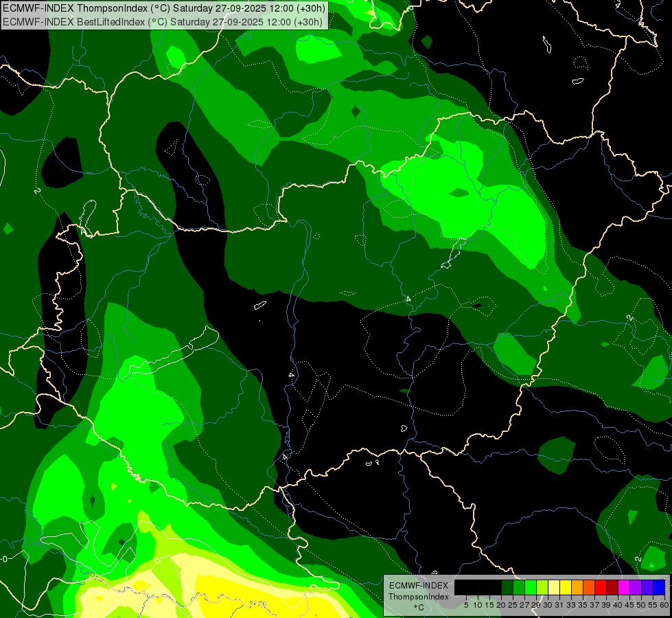This screenshot has width=672, height=618.
Task: Select the blue 55–60 legend swatch
Action: 659,587
